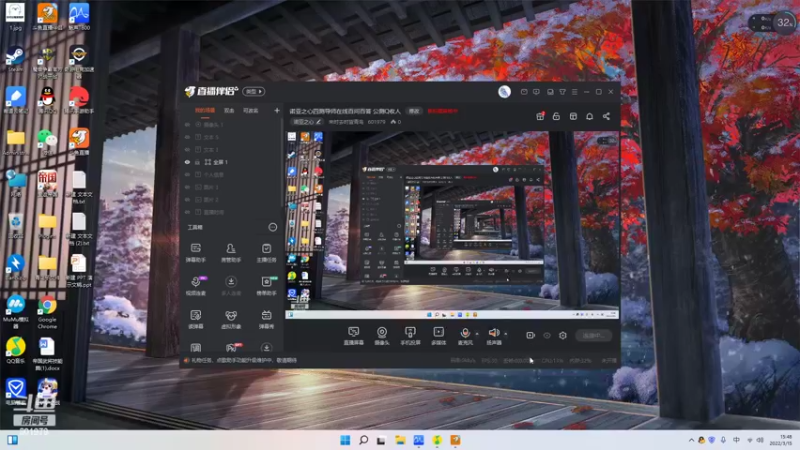Open the 房管助手 tool in toolbox
This screenshot has height=450, width=800.
tap(231, 253)
